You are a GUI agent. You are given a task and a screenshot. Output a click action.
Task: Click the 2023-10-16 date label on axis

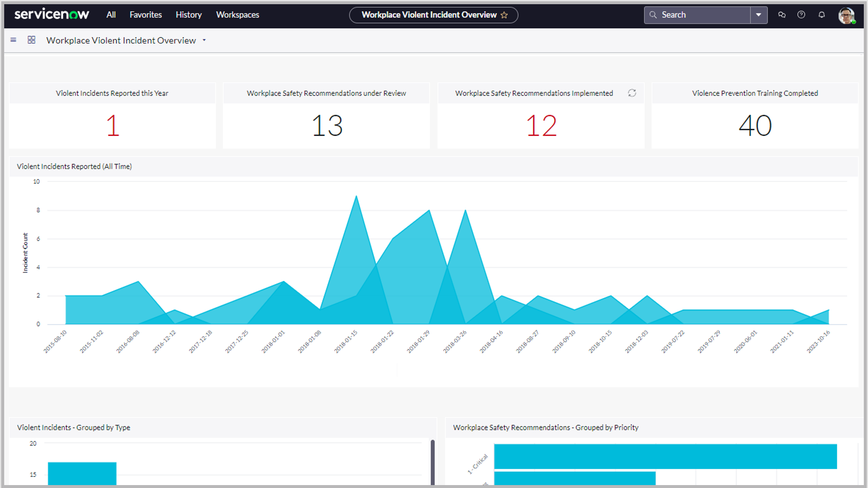pos(819,341)
